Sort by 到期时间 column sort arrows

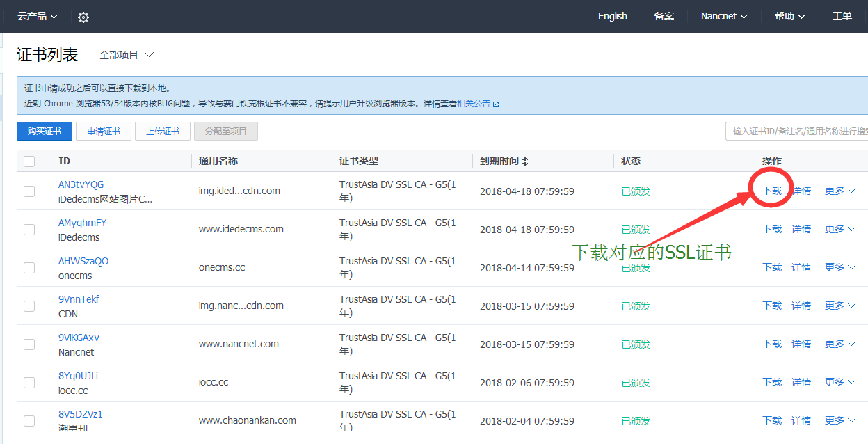coord(525,161)
